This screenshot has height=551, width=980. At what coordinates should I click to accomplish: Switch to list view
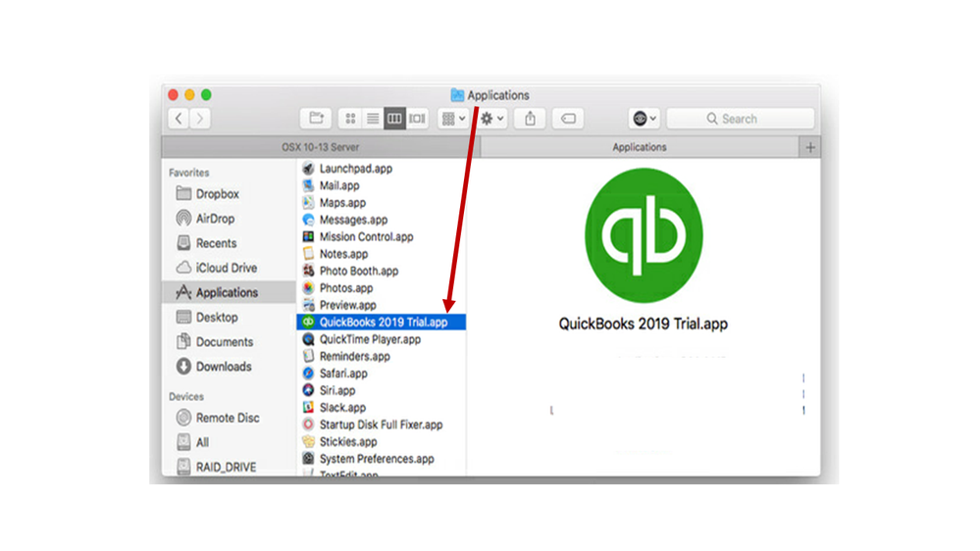coord(373,118)
